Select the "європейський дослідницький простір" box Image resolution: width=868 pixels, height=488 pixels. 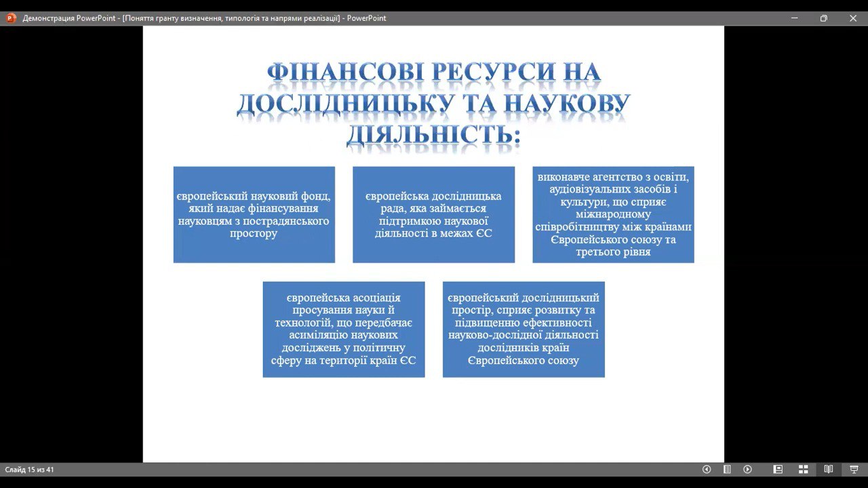524,329
